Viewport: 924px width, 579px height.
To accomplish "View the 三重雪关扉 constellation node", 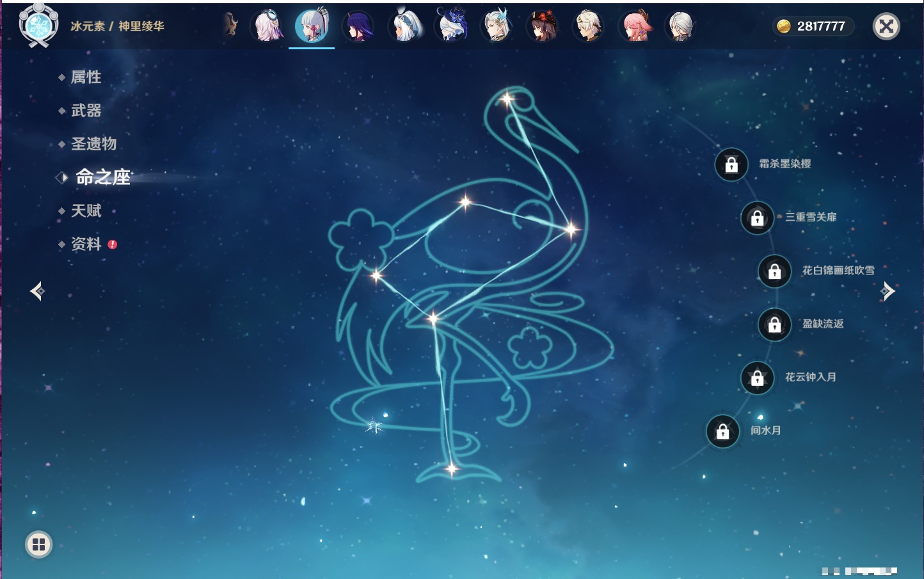I will (757, 218).
